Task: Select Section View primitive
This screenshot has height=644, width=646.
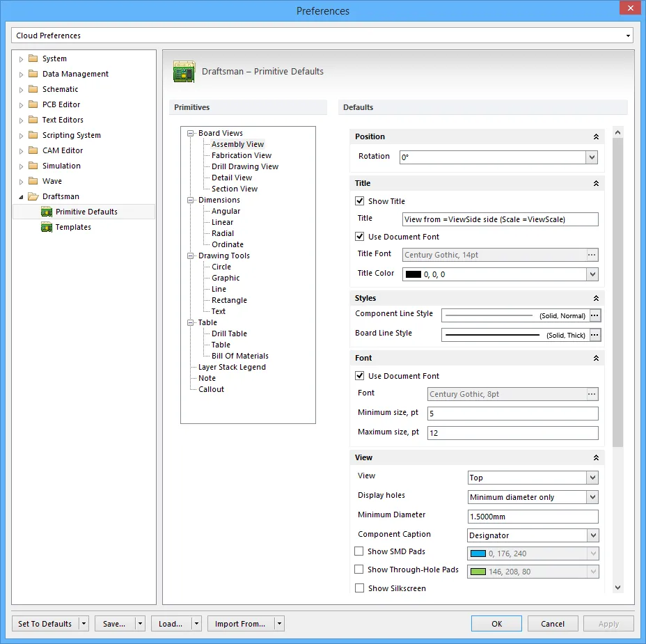Action: [235, 189]
